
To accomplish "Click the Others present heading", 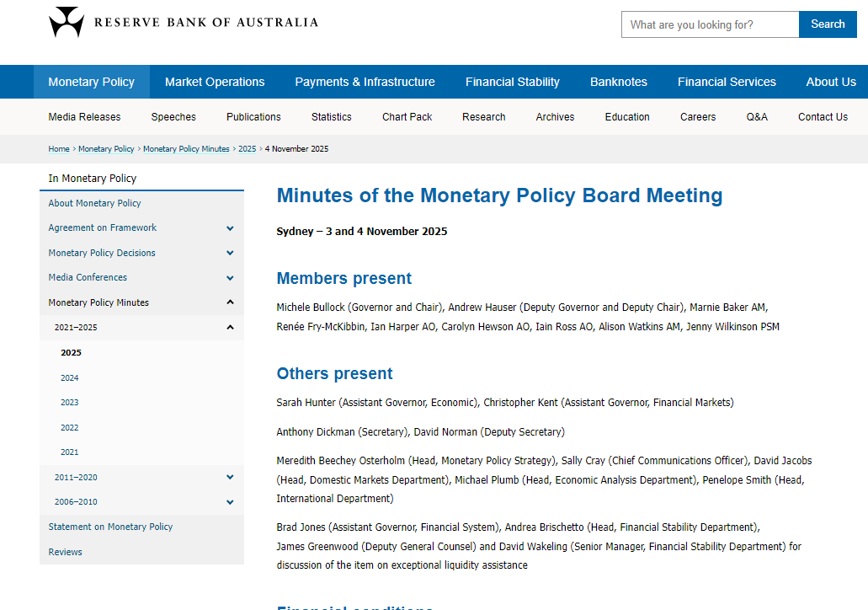I will (x=334, y=373).
